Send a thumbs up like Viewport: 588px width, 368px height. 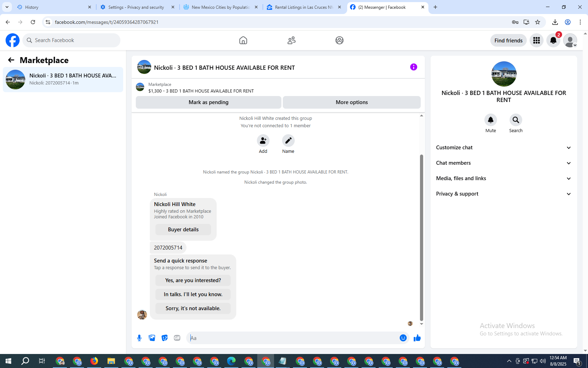(x=417, y=338)
